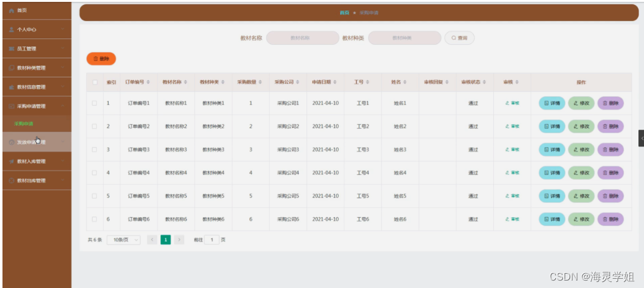Go to the next page arrow
This screenshot has height=288, width=644.
coord(179,240)
